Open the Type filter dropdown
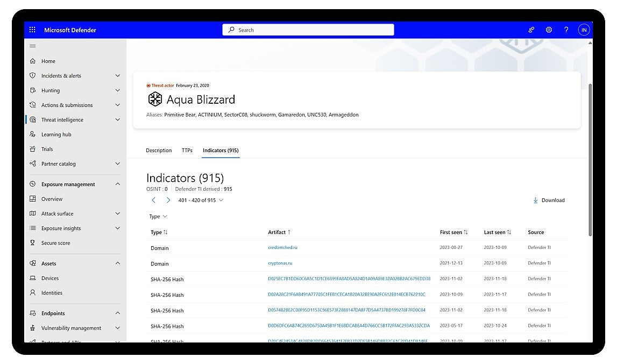Screen dimensions: 617x364 (158, 217)
